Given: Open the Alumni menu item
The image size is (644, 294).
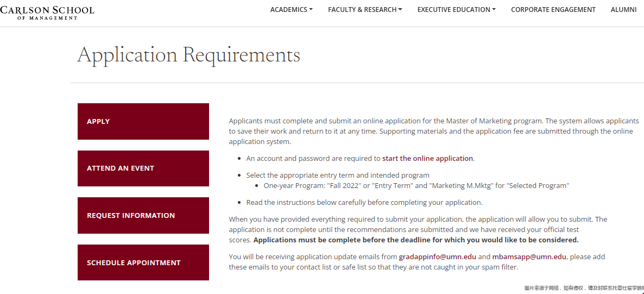Looking at the screenshot, I should 623,9.
